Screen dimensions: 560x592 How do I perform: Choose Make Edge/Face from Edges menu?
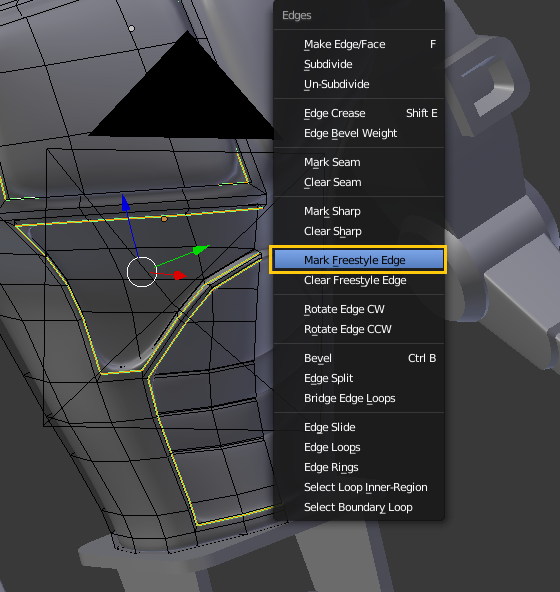coord(359,44)
